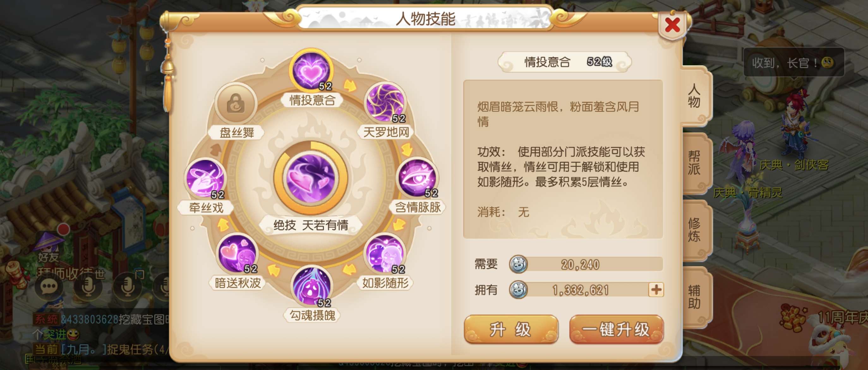Select the 暗送秋波 skill icon
This screenshot has width=868, height=370.
pos(238,253)
